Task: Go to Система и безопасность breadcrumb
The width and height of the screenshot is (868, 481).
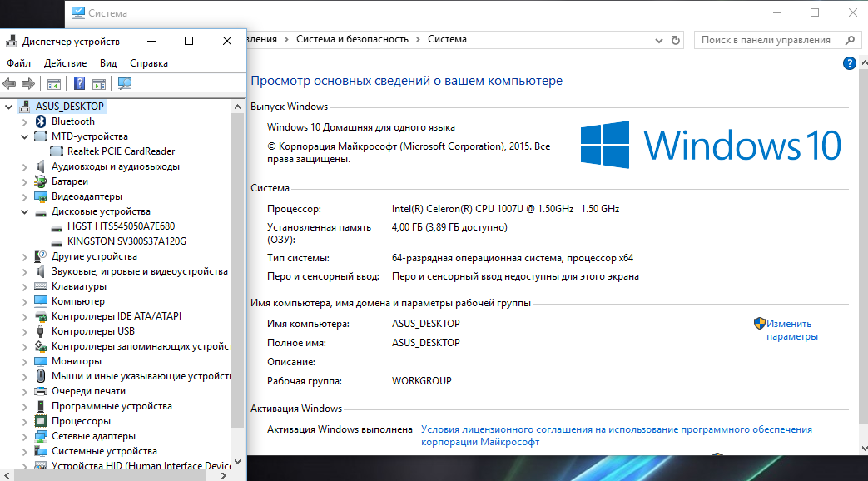Action: click(x=352, y=39)
